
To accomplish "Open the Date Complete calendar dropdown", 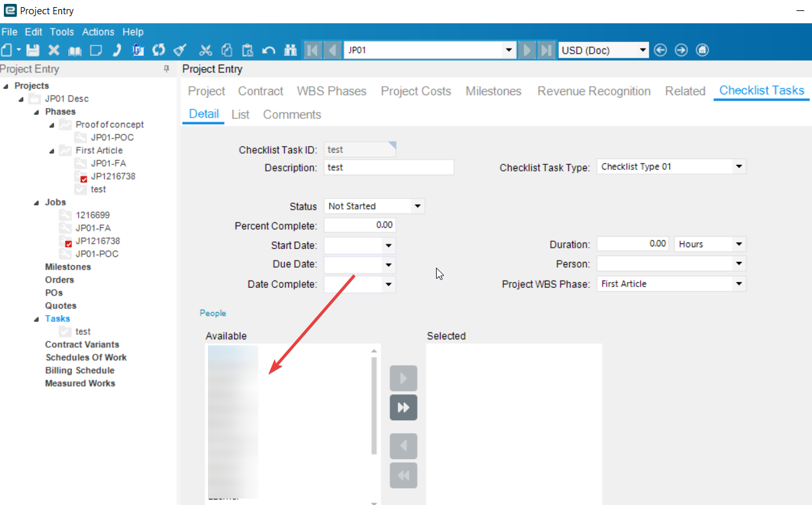I will pyautogui.click(x=388, y=285).
